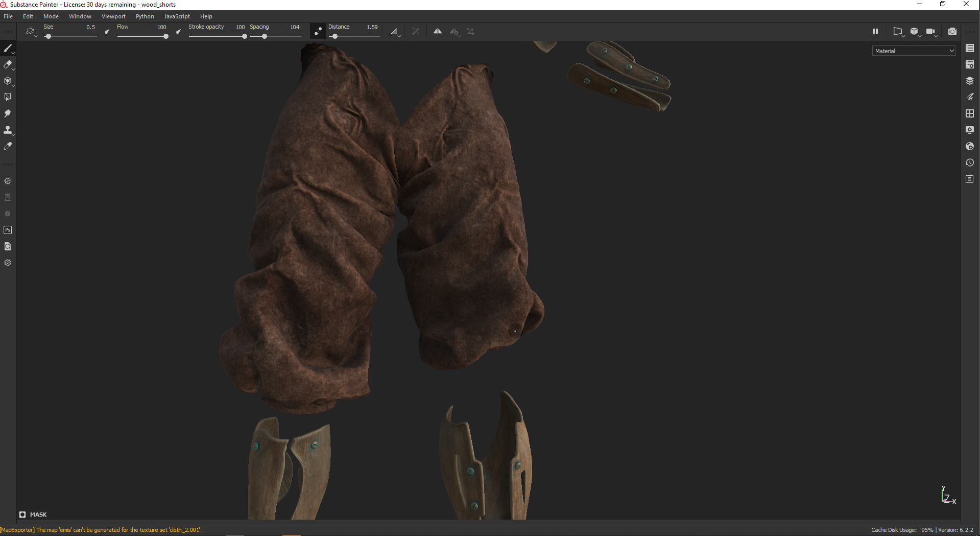Toggle Size pen pressure icon
Screen dimensions: 980x536
pos(107,32)
